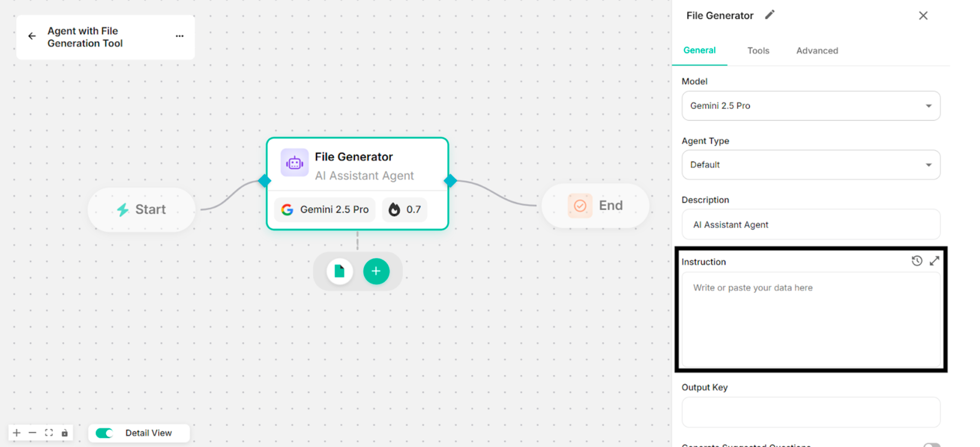The height and width of the screenshot is (447, 980).
Task: Switch to the General tab
Action: pyautogui.click(x=699, y=50)
